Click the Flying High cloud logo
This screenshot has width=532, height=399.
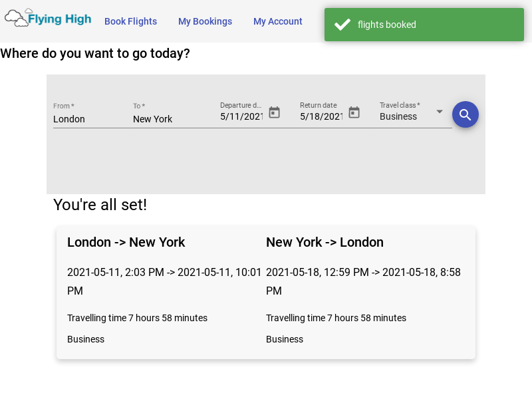[16, 18]
